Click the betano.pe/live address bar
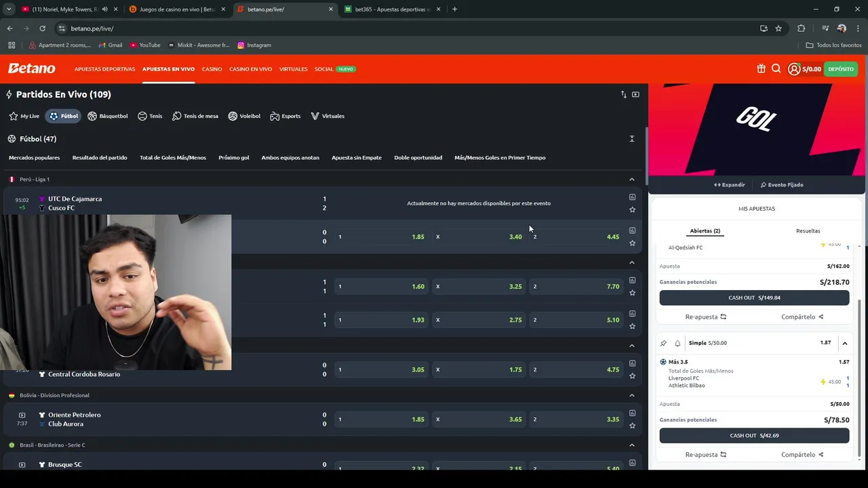868x488 pixels. (x=407, y=28)
